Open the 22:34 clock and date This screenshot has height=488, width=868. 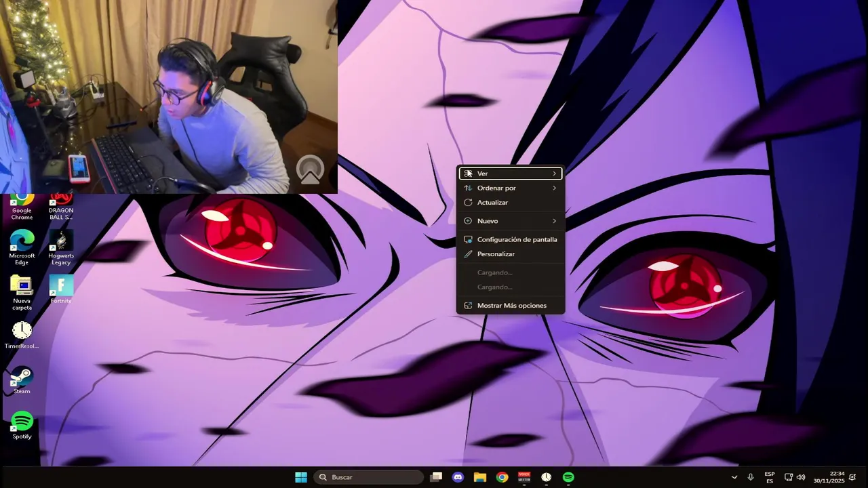[x=829, y=477]
